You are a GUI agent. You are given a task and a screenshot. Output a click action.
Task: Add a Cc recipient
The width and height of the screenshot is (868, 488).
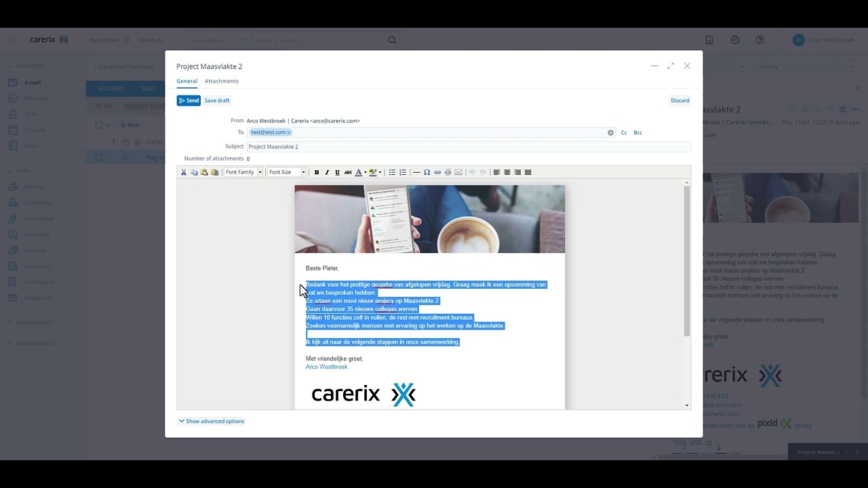tap(624, 133)
